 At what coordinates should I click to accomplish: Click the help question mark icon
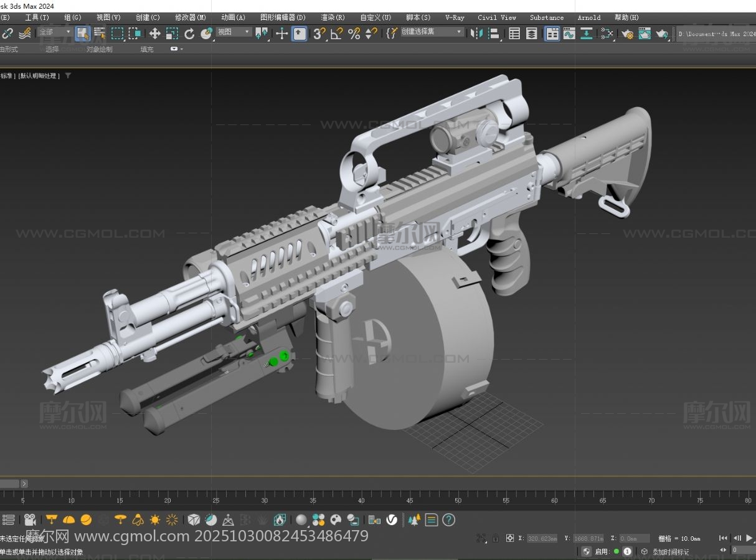pyautogui.click(x=448, y=520)
